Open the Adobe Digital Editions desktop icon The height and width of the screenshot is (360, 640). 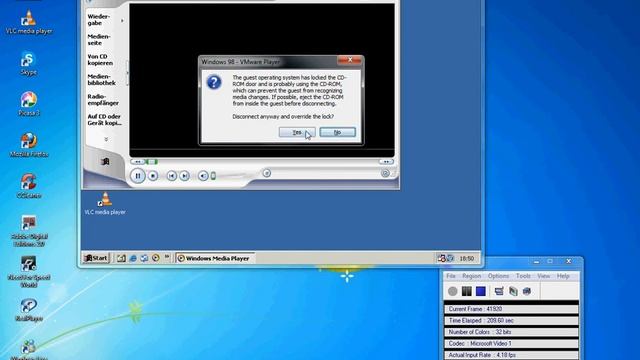[x=29, y=231]
